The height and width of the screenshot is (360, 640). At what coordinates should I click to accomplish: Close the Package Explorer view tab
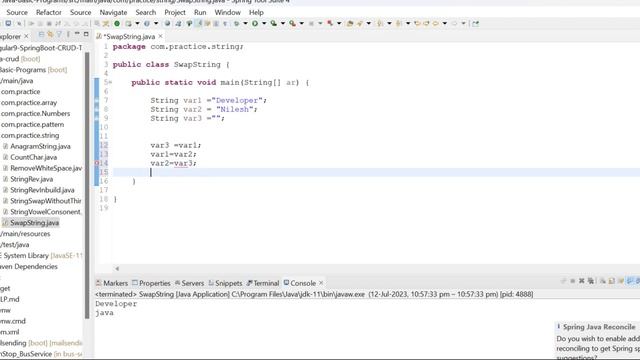(26, 36)
